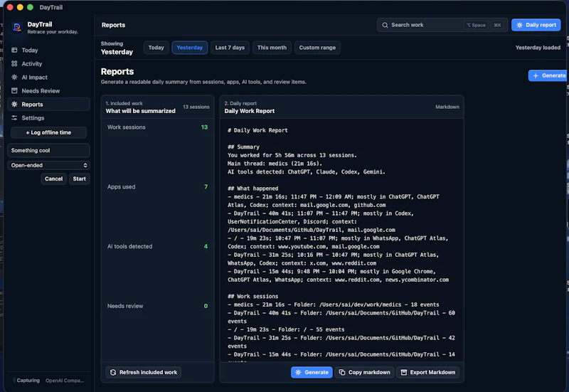Screen dimensions: 569x392
Task: Select the Today range tab
Action: coord(156,48)
